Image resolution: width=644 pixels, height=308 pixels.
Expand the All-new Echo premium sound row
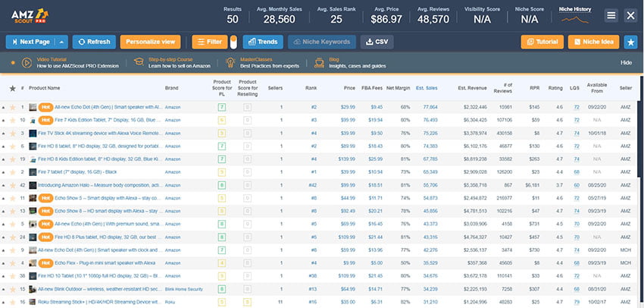pyautogui.click(x=3, y=224)
